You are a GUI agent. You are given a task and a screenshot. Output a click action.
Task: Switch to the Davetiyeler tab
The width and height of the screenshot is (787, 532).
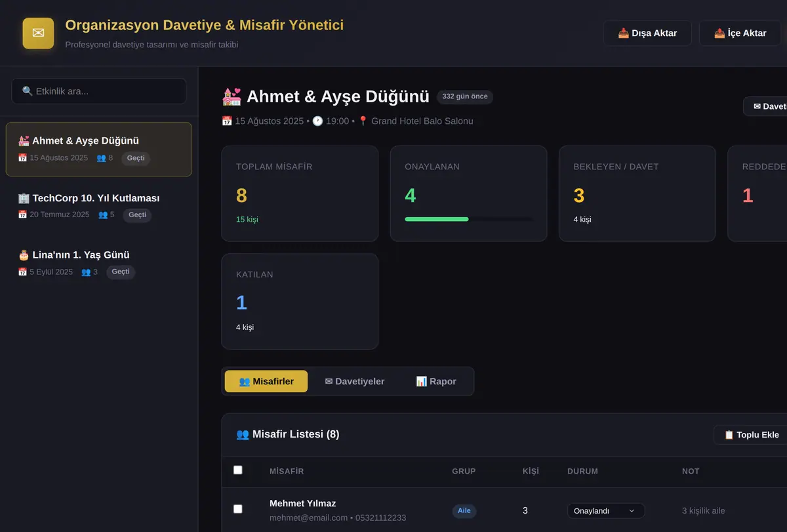pos(355,381)
